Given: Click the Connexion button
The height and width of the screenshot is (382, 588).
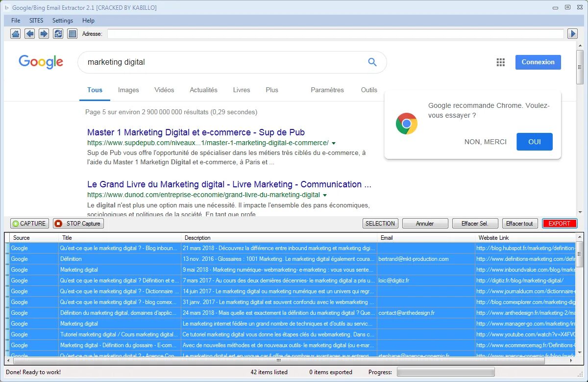Looking at the screenshot, I should click(x=538, y=62).
